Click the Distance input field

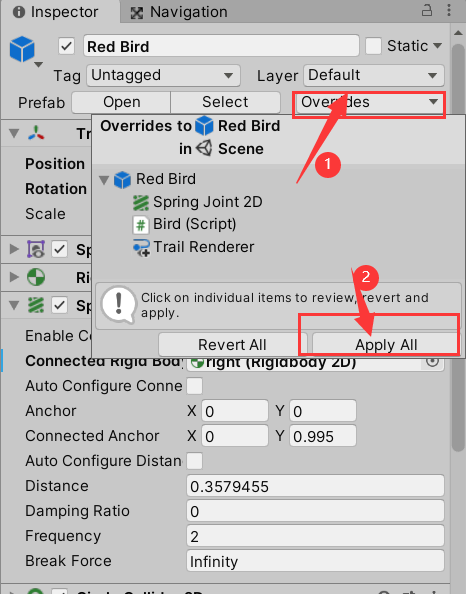click(x=315, y=486)
